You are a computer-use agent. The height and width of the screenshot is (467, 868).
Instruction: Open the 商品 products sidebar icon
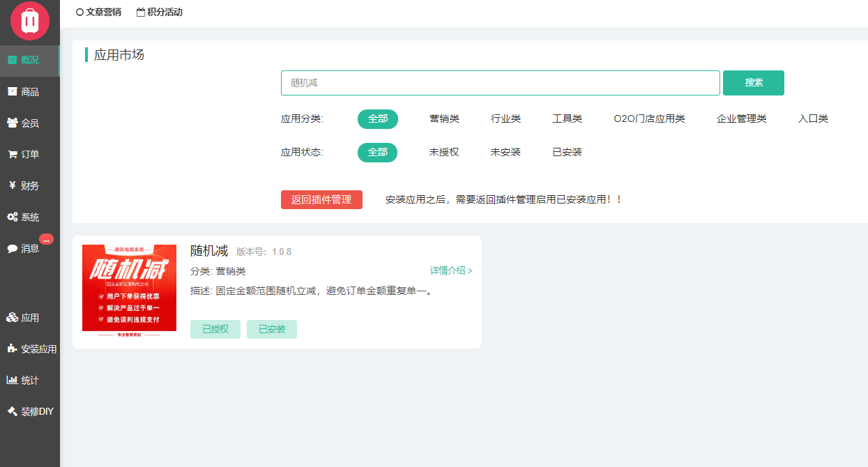point(12,91)
